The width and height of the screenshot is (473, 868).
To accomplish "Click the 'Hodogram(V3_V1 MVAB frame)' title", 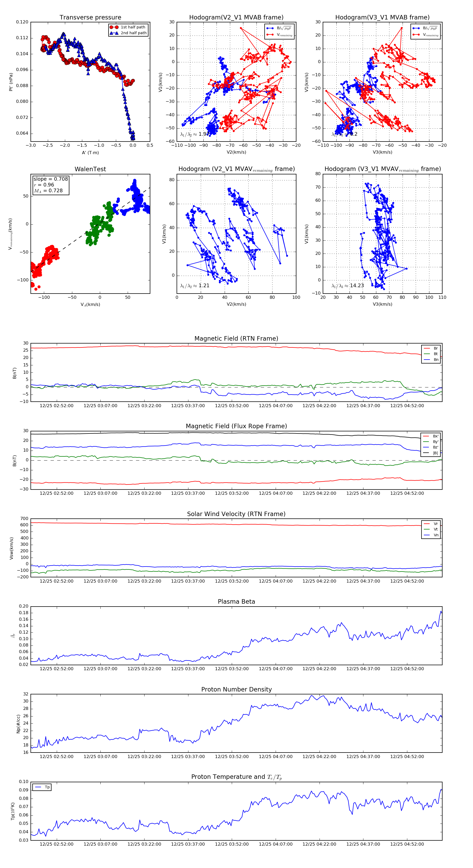I will pyautogui.click(x=382, y=18).
